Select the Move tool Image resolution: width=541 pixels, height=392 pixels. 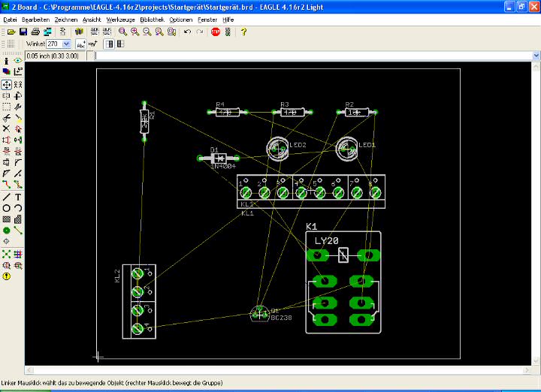tap(6, 84)
